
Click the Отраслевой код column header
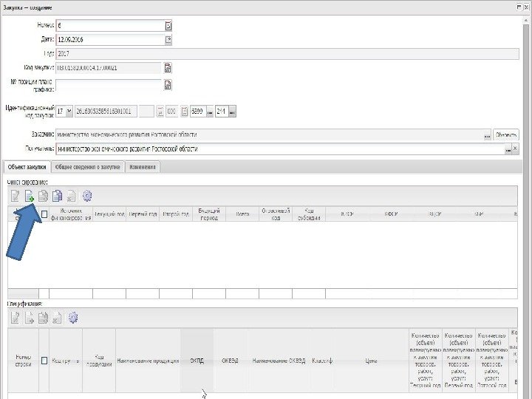coord(276,214)
